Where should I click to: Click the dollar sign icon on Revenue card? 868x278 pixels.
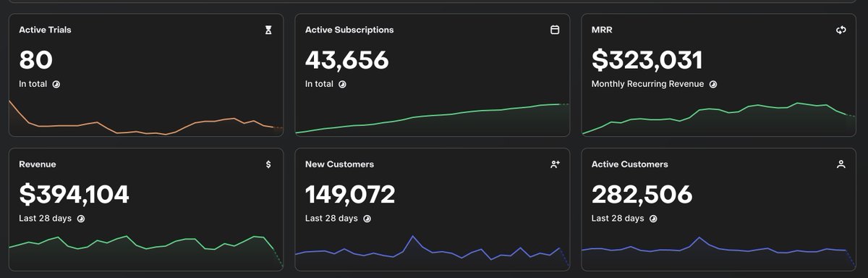(268, 164)
